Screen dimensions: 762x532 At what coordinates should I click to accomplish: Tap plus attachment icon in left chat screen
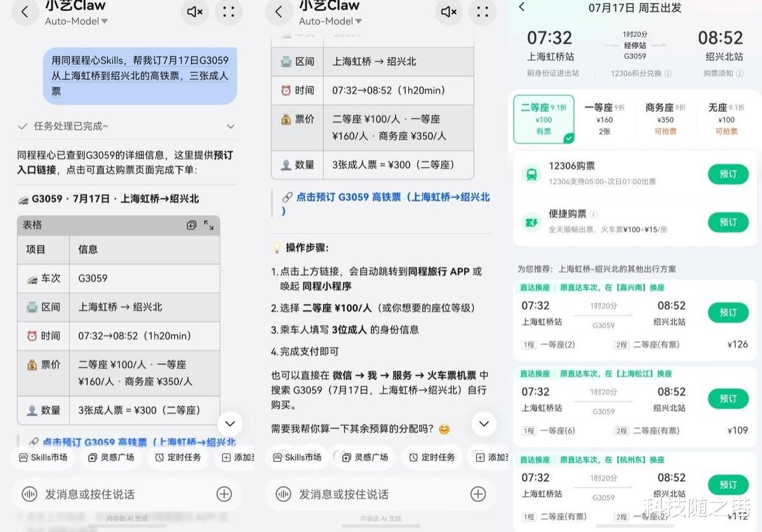click(x=224, y=494)
